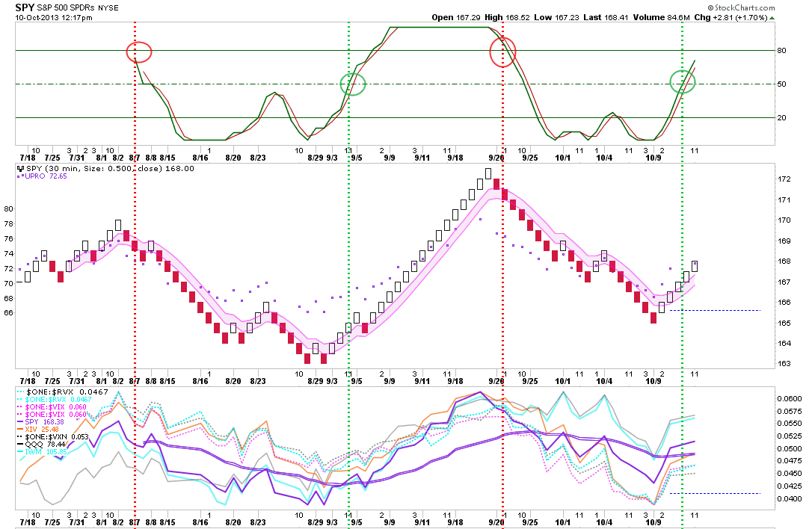Click the 70 label on UPRO left axis
Screen dimensions: 812x529
coord(8,284)
